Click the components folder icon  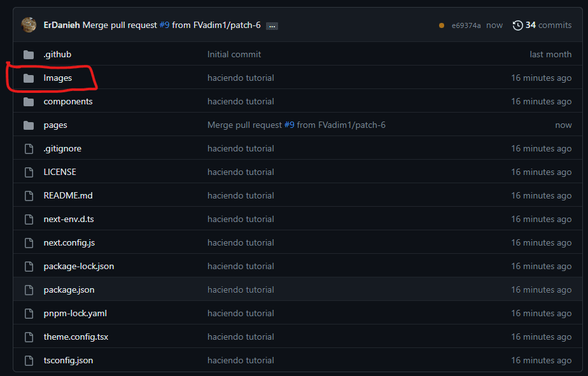29,102
